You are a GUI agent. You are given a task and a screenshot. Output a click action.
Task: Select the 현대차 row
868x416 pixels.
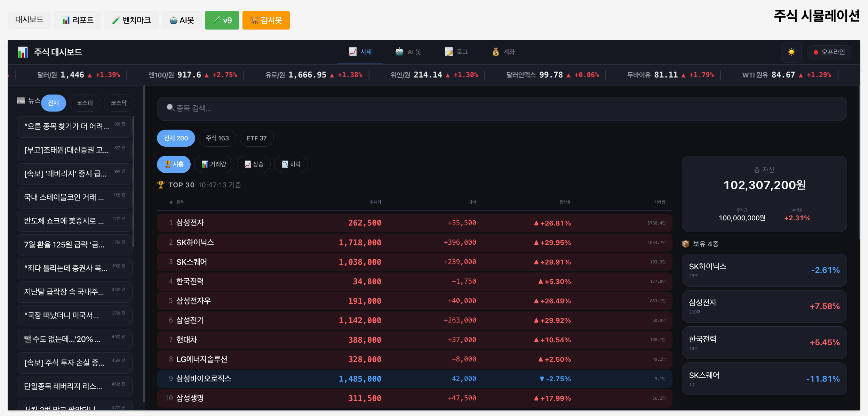point(414,340)
